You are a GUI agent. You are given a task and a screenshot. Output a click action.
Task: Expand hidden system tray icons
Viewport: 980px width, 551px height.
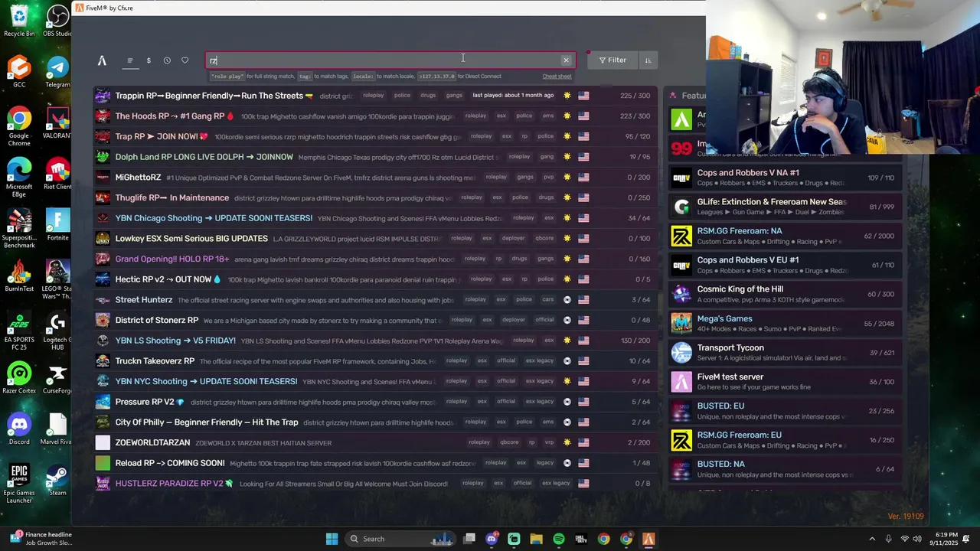[x=872, y=539]
